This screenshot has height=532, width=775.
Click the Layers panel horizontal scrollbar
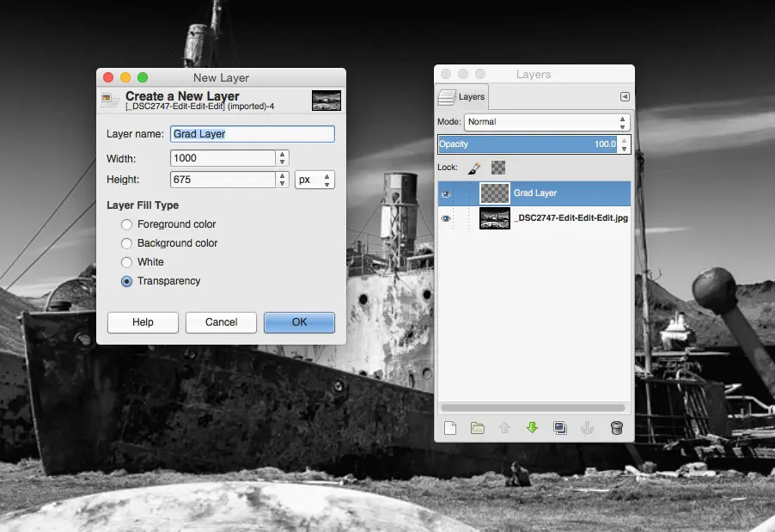coord(533,408)
